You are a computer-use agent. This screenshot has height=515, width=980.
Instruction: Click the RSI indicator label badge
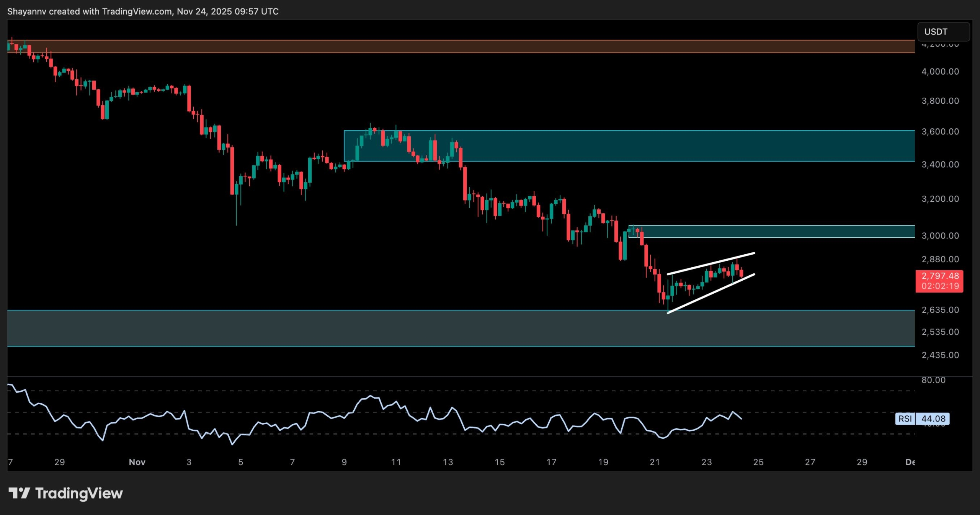905,419
